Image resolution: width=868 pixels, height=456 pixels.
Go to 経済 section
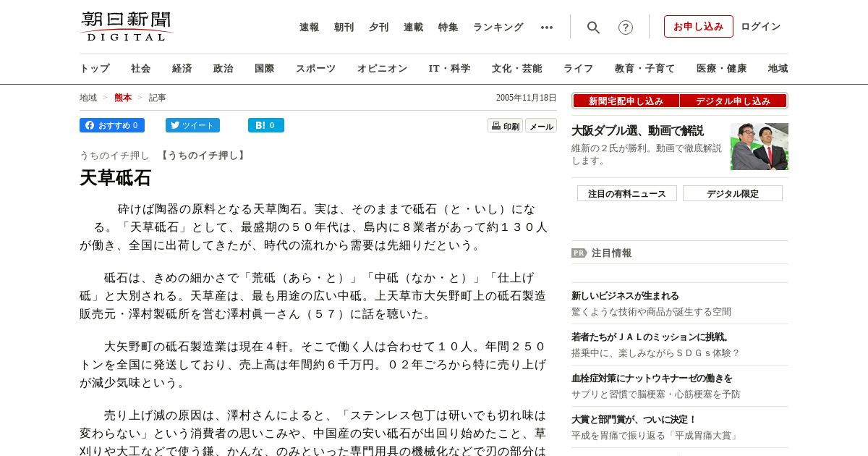pyautogui.click(x=182, y=69)
